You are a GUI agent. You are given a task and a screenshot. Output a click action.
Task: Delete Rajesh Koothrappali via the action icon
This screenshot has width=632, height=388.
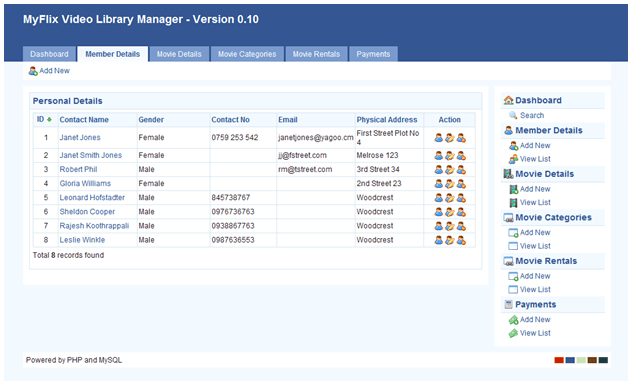pyautogui.click(x=461, y=226)
